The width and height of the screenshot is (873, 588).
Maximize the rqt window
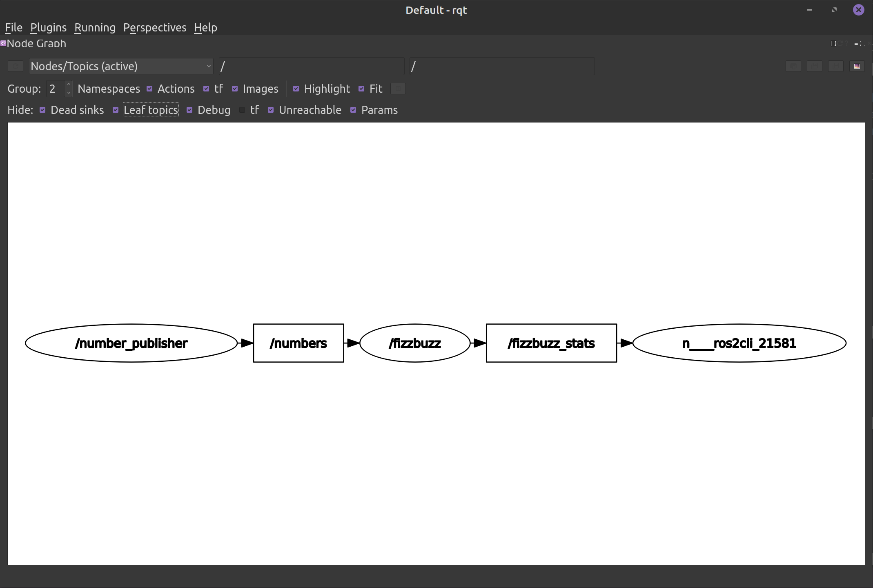[x=834, y=10]
